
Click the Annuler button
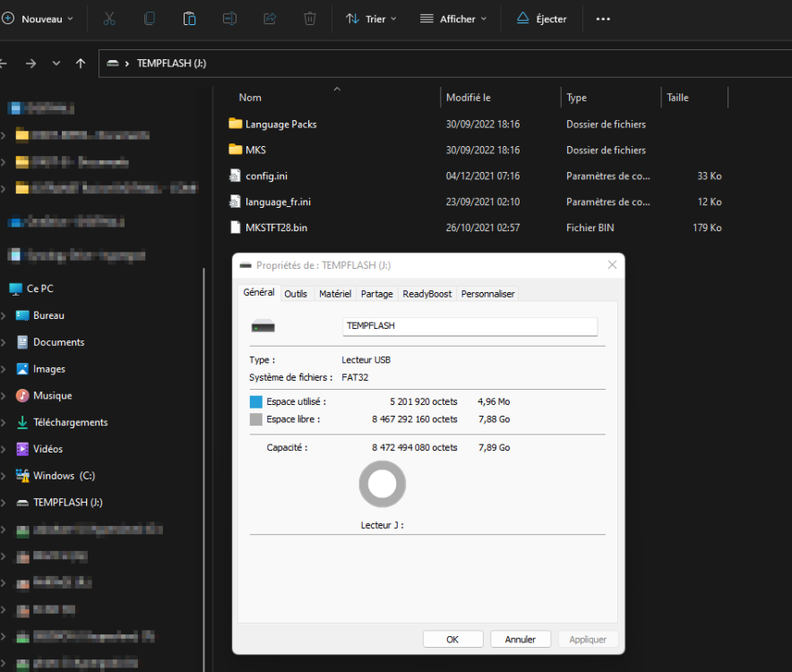[521, 640]
